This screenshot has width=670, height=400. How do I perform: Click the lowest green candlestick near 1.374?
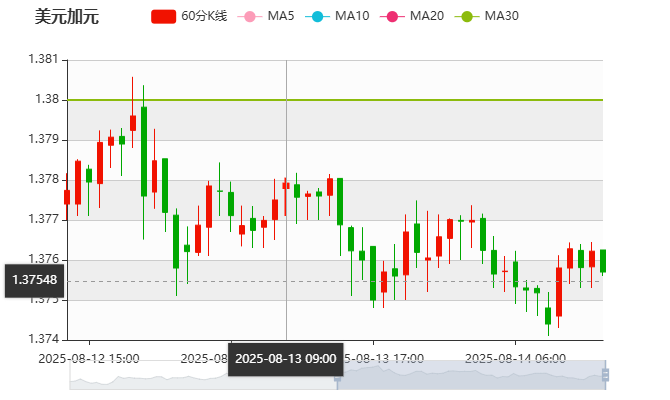click(548, 316)
